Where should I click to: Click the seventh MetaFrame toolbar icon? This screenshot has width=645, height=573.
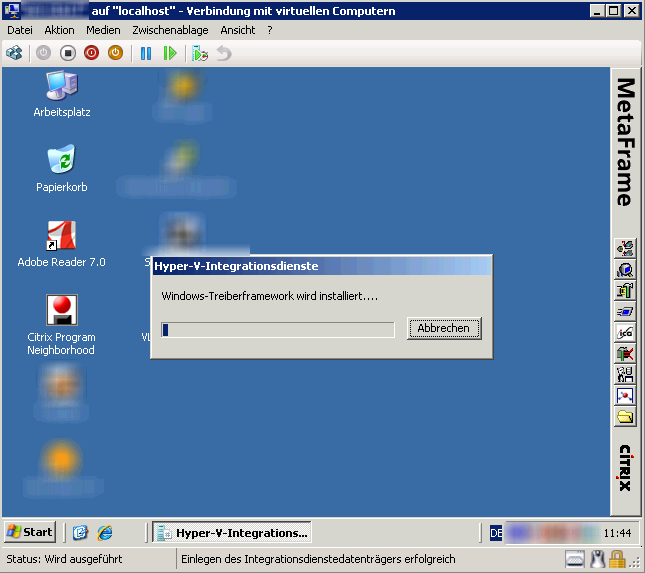[x=625, y=374]
